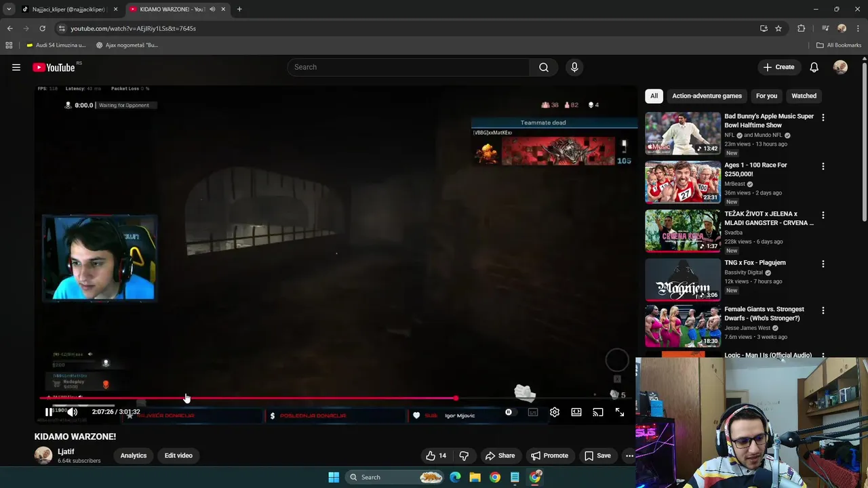
Task: Open YouTube notifications bell
Action: 814,67
